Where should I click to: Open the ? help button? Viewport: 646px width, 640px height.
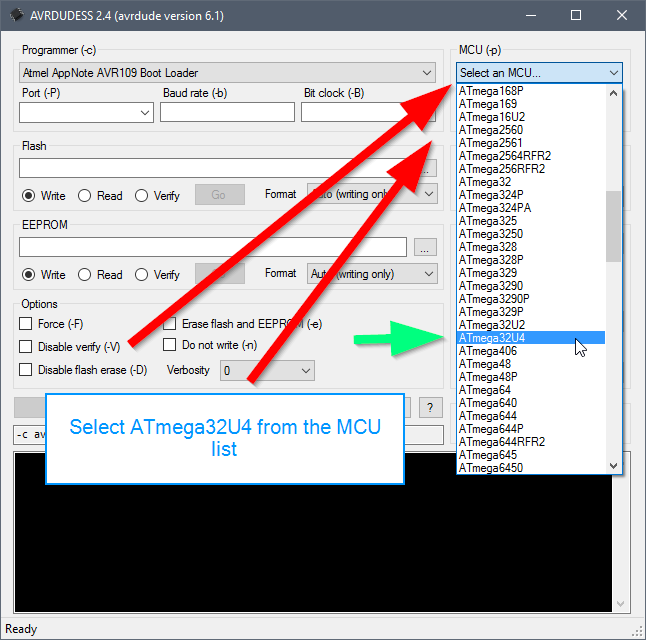click(431, 408)
